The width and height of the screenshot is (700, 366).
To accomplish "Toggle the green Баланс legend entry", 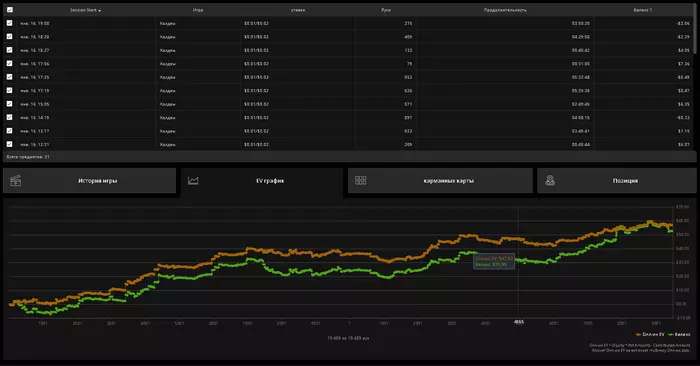I will 679,334.
